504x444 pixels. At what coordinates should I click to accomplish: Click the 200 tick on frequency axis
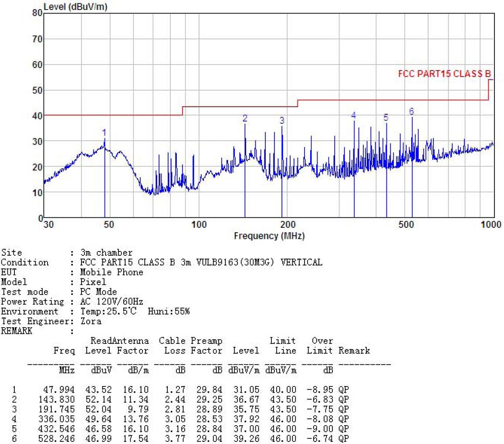click(288, 224)
